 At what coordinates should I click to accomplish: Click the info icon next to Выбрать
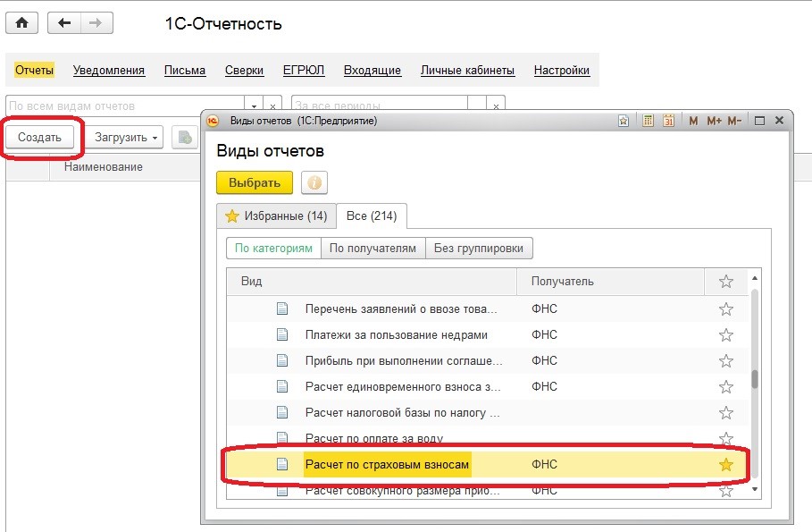coord(314,182)
